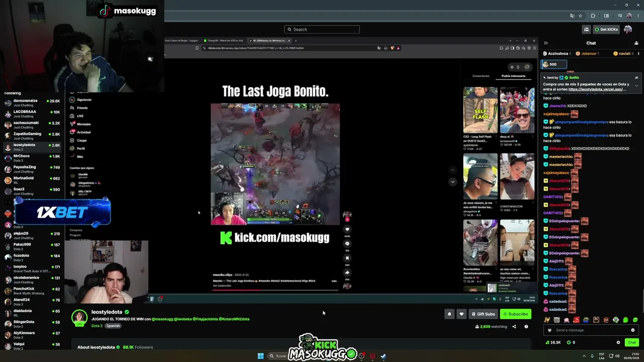Open Pakaz999 channel in Following list

click(x=32, y=246)
